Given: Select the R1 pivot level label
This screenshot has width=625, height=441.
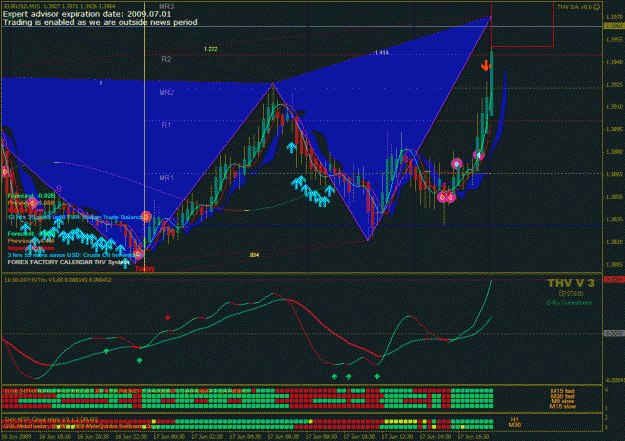Looking at the screenshot, I should [166, 125].
